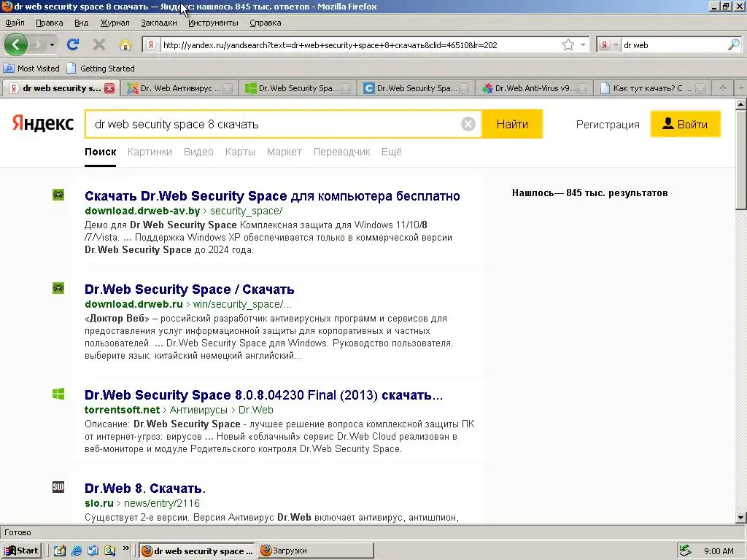Click the SLO favicon beside the slo.ru result
This screenshot has height=560, width=747.
[58, 487]
